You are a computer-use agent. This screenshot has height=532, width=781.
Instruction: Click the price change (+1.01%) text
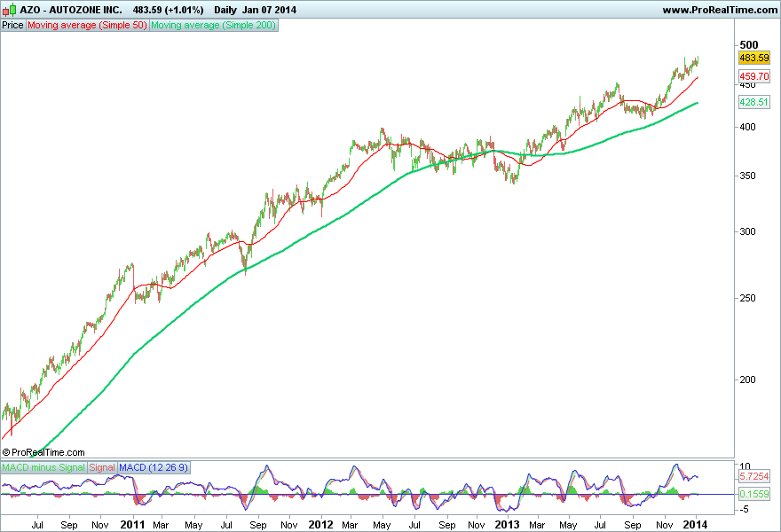(184, 10)
